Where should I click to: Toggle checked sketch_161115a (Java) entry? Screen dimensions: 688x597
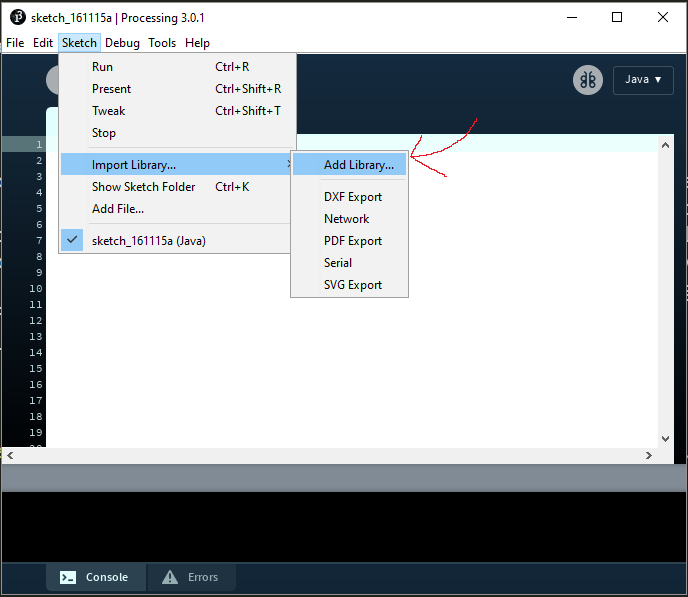(x=176, y=240)
